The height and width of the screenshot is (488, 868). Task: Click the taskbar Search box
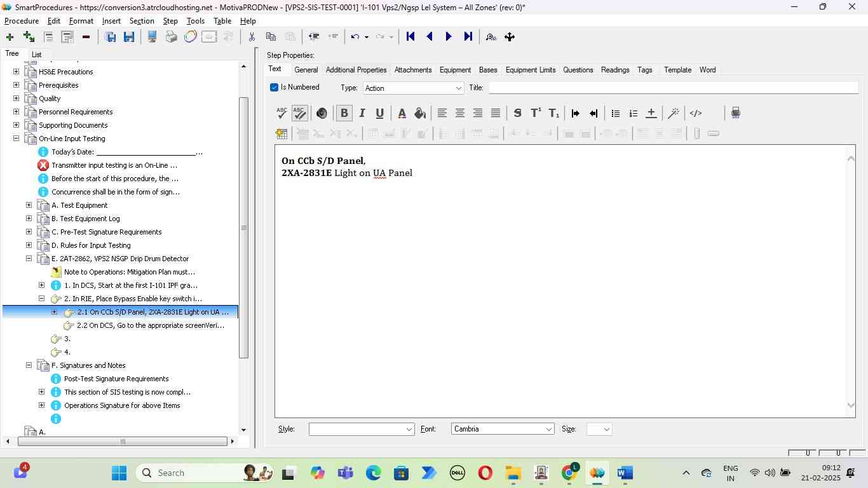[x=205, y=473]
